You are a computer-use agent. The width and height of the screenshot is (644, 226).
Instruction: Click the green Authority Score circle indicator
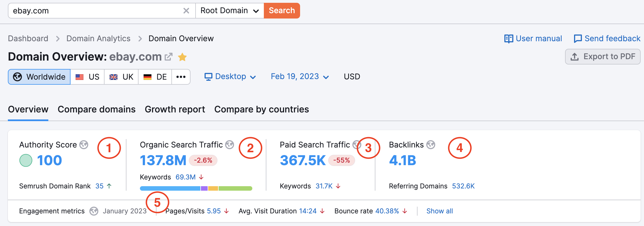26,160
